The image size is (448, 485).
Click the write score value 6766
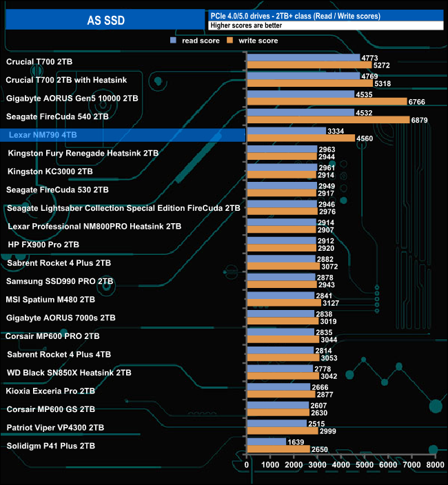[x=417, y=102]
